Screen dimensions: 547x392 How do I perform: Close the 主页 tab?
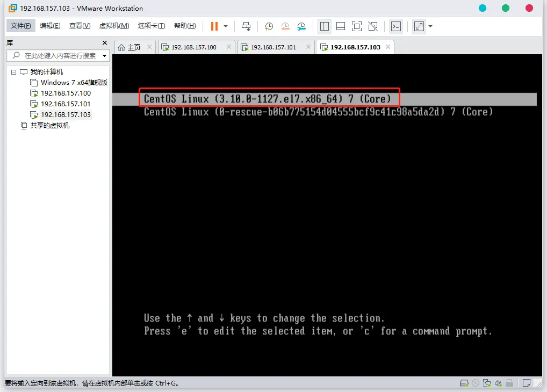point(149,47)
